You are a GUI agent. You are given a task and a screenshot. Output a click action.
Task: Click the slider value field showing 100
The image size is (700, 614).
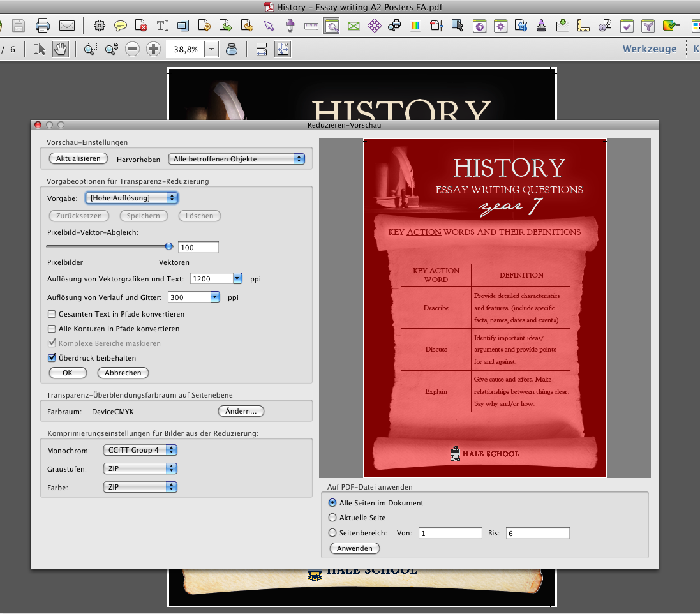click(x=198, y=248)
